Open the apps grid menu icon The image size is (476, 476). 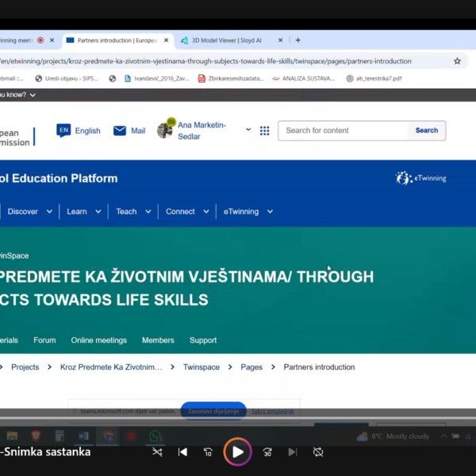click(x=264, y=131)
